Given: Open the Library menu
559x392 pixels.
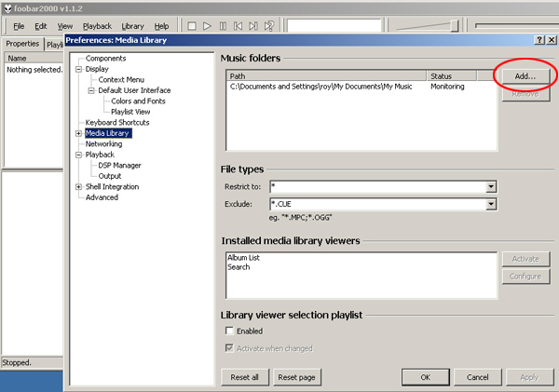Looking at the screenshot, I should coord(132,26).
